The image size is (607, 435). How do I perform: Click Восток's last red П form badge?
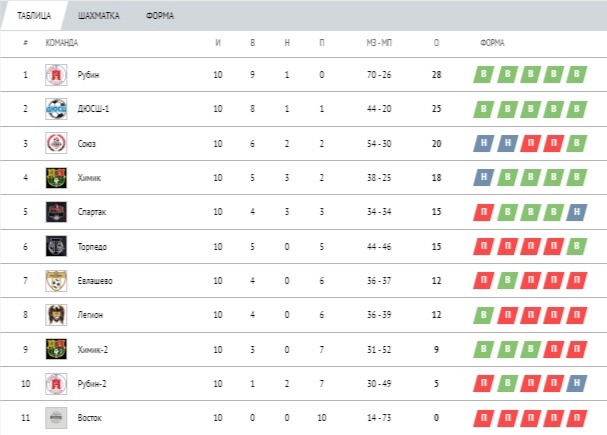[576, 418]
